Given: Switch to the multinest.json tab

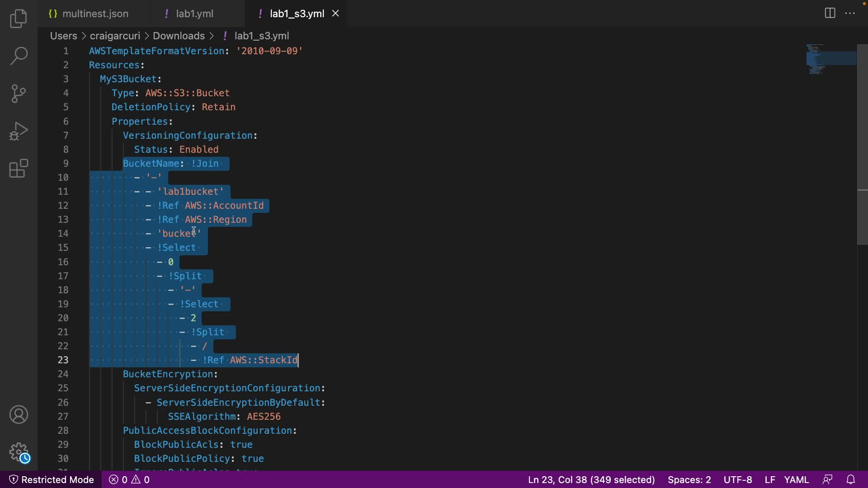Looking at the screenshot, I should pos(95,14).
